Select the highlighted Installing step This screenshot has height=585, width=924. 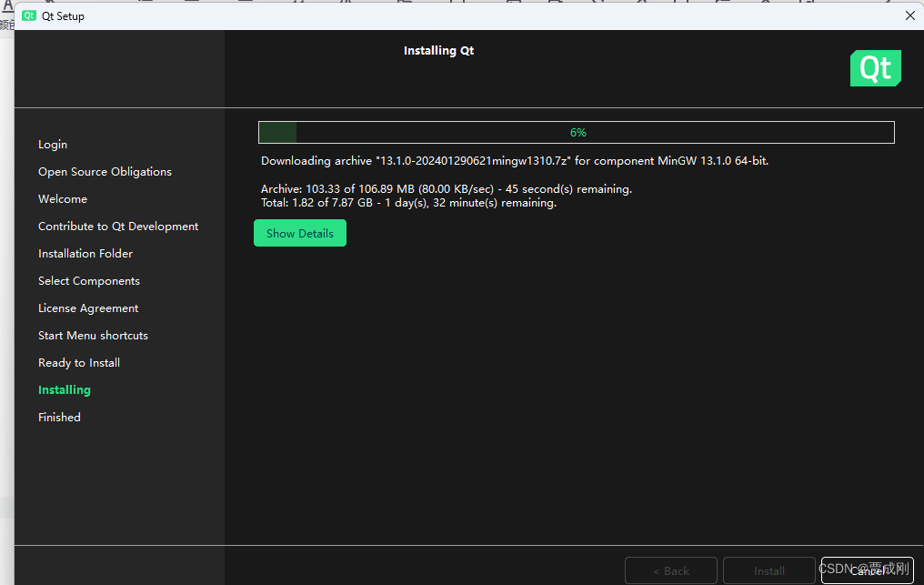pos(65,389)
